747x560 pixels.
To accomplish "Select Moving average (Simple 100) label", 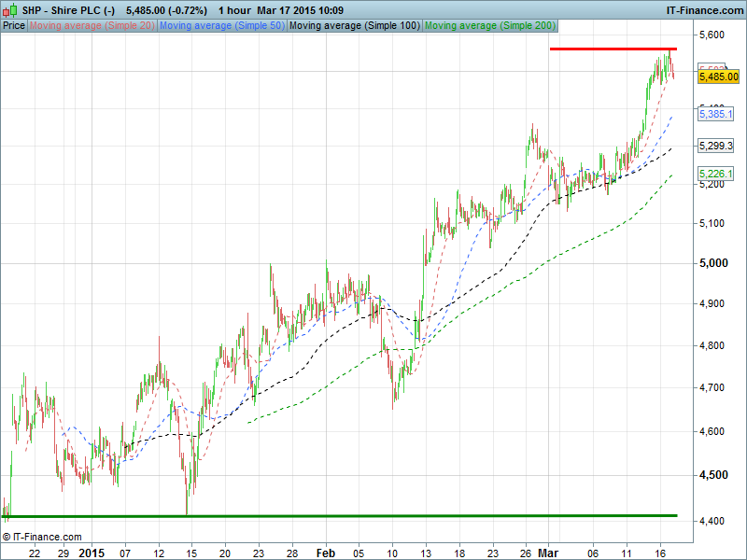I will [x=354, y=25].
